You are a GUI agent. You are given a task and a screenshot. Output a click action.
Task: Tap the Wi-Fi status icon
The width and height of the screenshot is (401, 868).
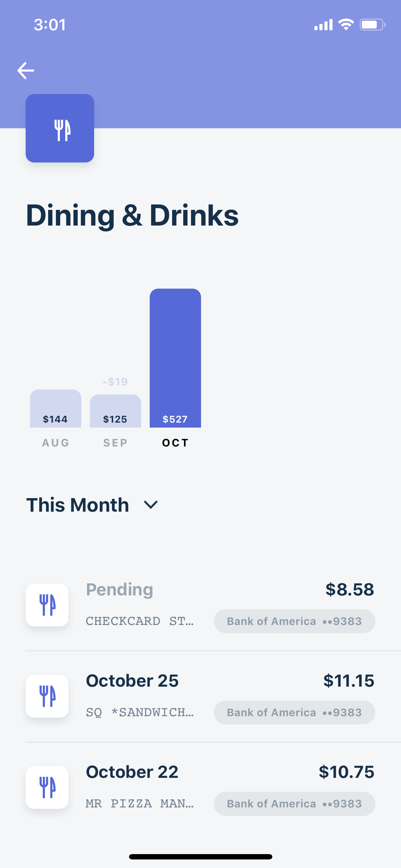click(346, 25)
